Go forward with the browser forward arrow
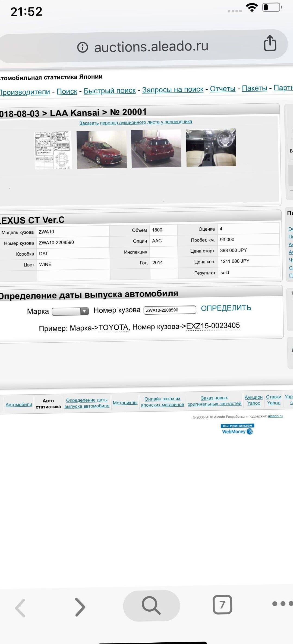 [80, 607]
